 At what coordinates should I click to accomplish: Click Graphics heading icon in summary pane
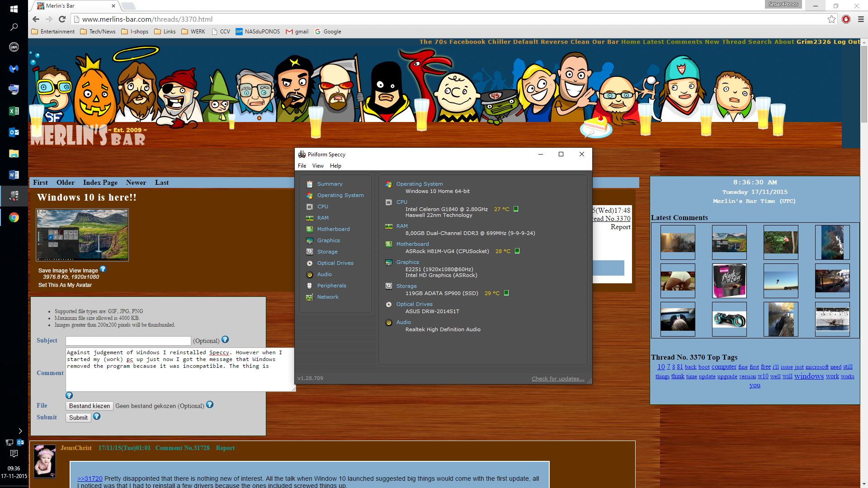388,262
